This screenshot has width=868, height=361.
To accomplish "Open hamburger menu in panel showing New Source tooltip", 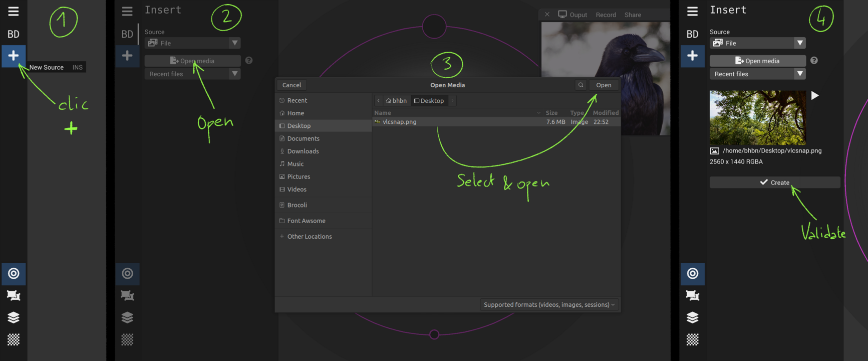I will point(14,11).
